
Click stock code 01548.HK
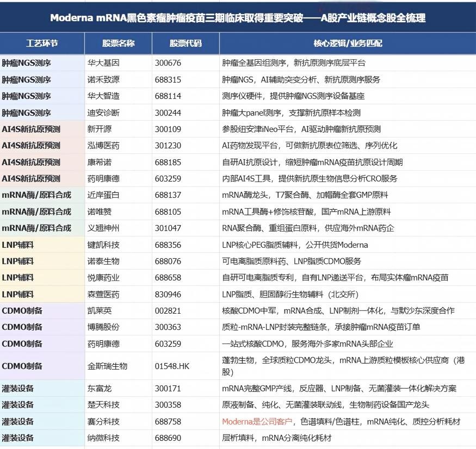coord(172,366)
